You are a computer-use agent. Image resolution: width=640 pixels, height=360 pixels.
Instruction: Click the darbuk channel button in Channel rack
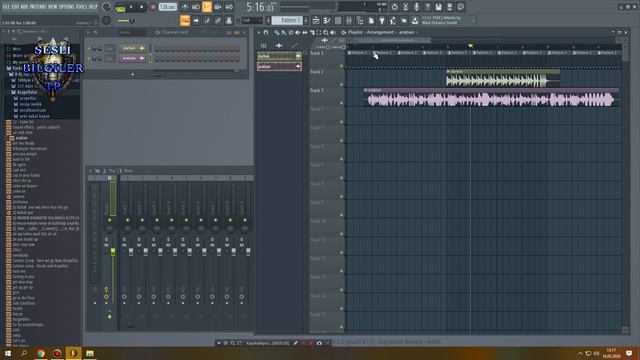tap(132, 48)
